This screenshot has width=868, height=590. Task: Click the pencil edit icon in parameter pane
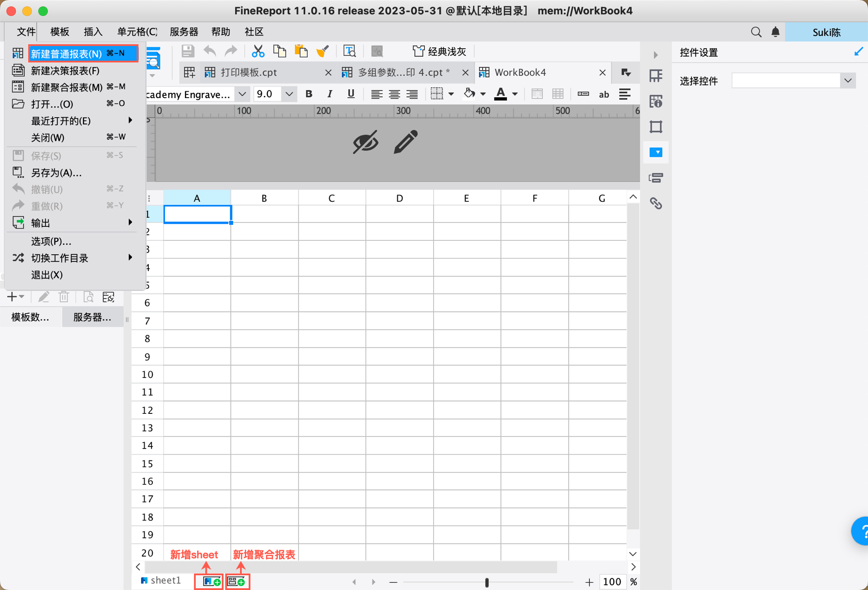point(405,142)
